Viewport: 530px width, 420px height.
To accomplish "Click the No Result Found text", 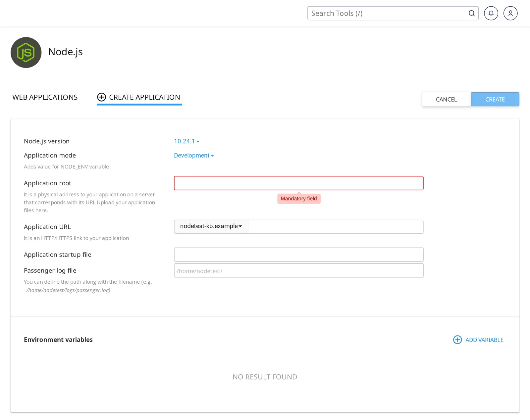I will click(x=265, y=377).
